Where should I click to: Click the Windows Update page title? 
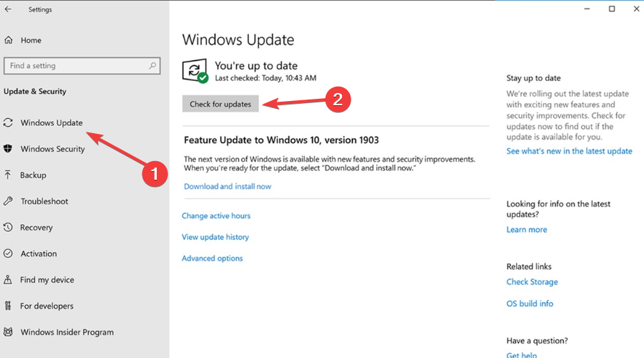coord(238,40)
